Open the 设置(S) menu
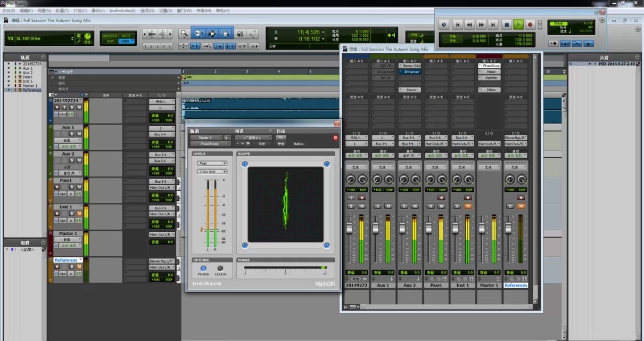644x341 pixels. 166,11
